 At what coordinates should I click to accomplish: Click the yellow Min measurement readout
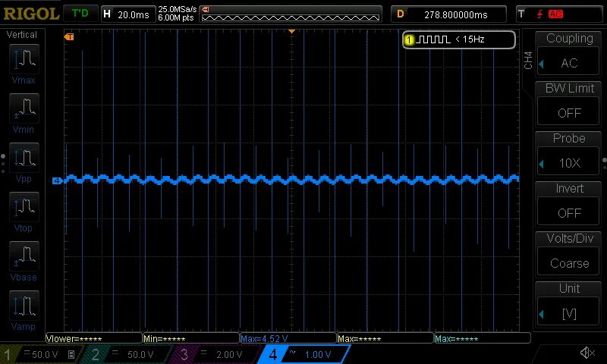click(x=191, y=338)
